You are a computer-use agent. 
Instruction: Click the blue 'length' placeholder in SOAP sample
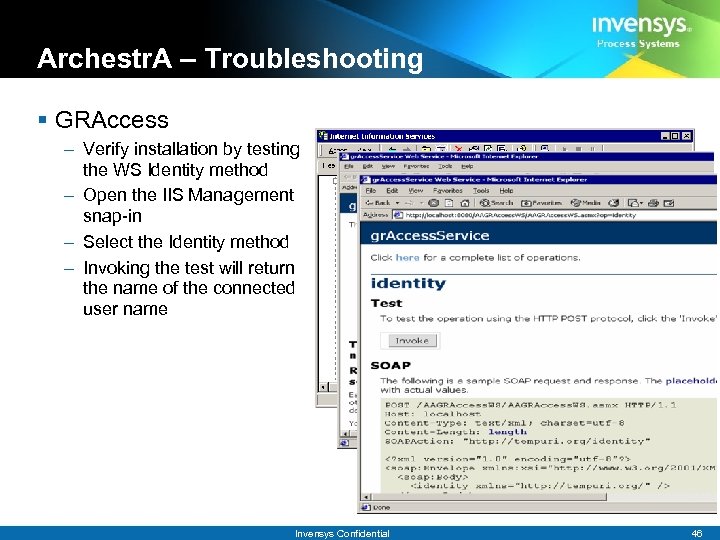click(507, 432)
